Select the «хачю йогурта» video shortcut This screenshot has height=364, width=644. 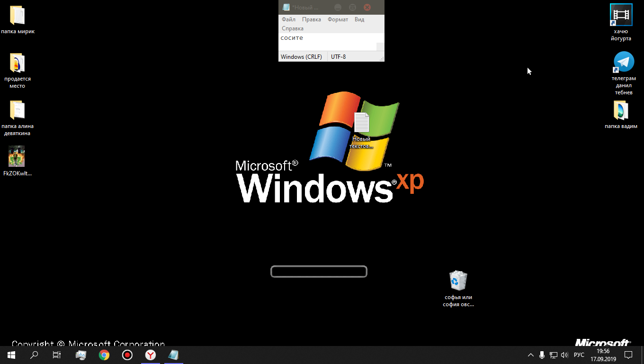pyautogui.click(x=621, y=15)
